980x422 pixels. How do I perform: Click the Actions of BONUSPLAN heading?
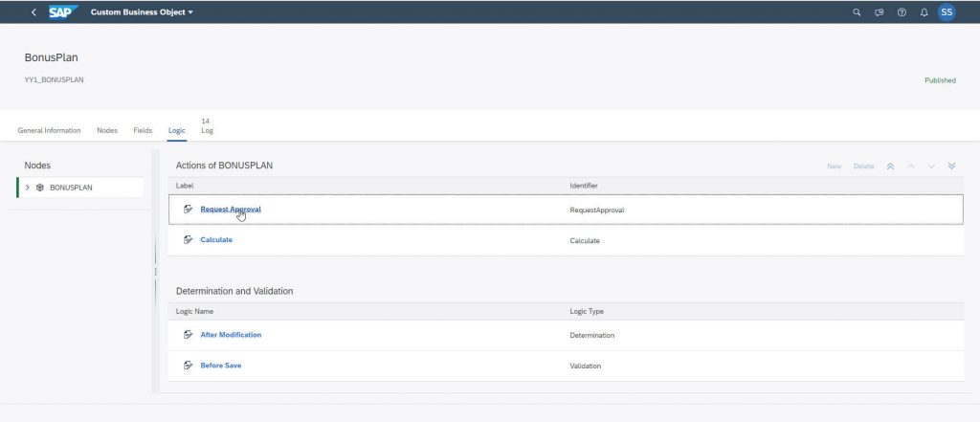(x=224, y=166)
